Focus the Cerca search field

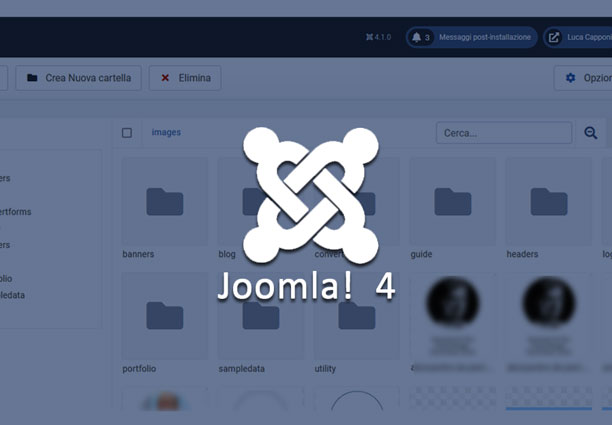(504, 133)
